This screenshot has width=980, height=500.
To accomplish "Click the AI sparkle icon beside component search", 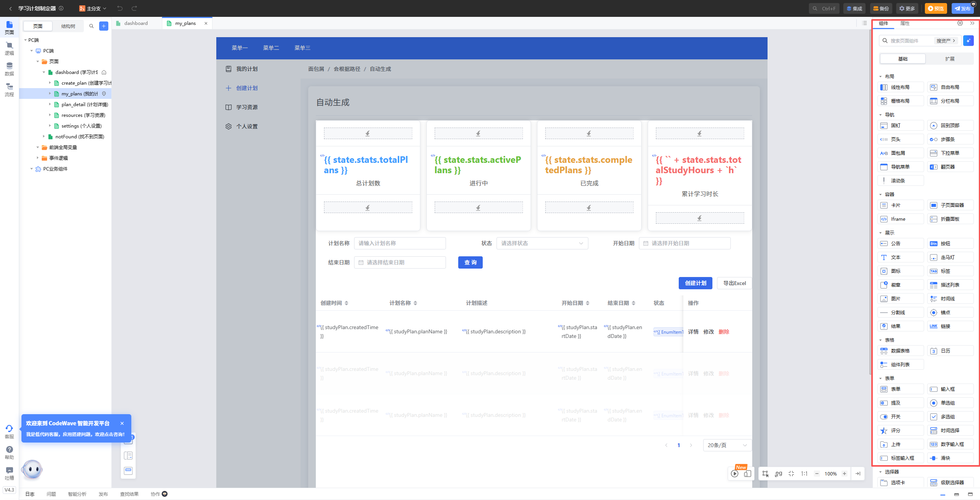I will pyautogui.click(x=968, y=41).
